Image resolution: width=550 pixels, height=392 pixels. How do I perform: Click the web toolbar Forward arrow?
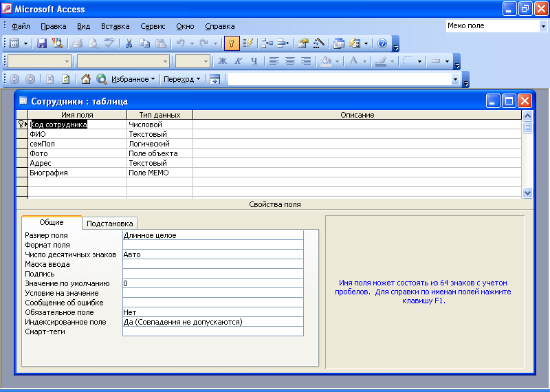tap(30, 79)
